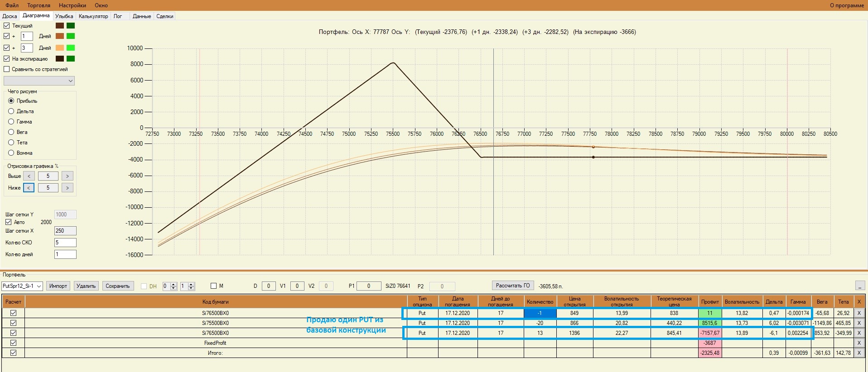868x372 pixels.
Task: Click the V1 input field
Action: pos(297,286)
